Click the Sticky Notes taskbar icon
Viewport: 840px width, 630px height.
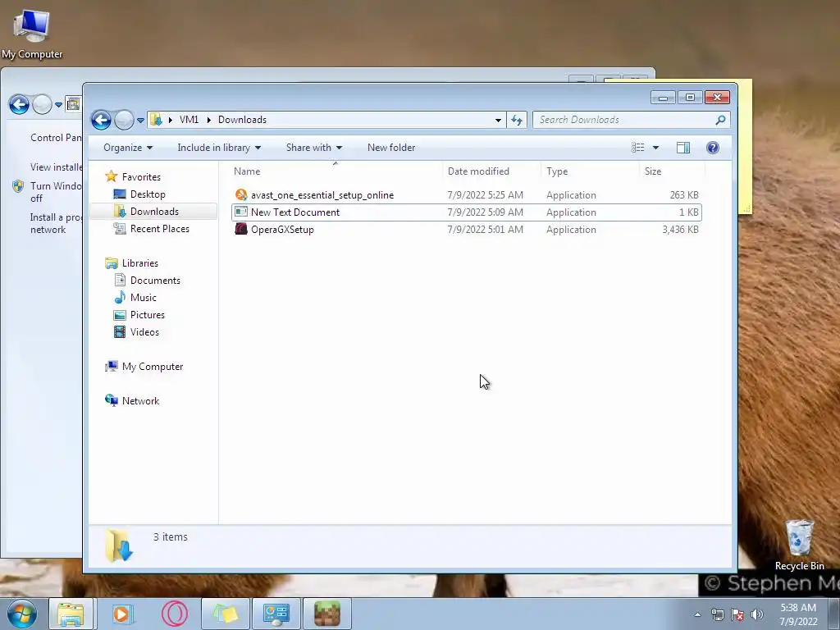point(226,614)
